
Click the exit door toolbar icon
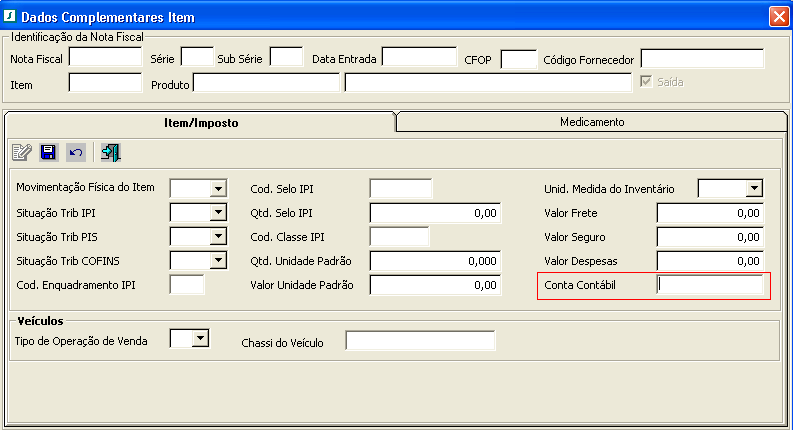110,152
